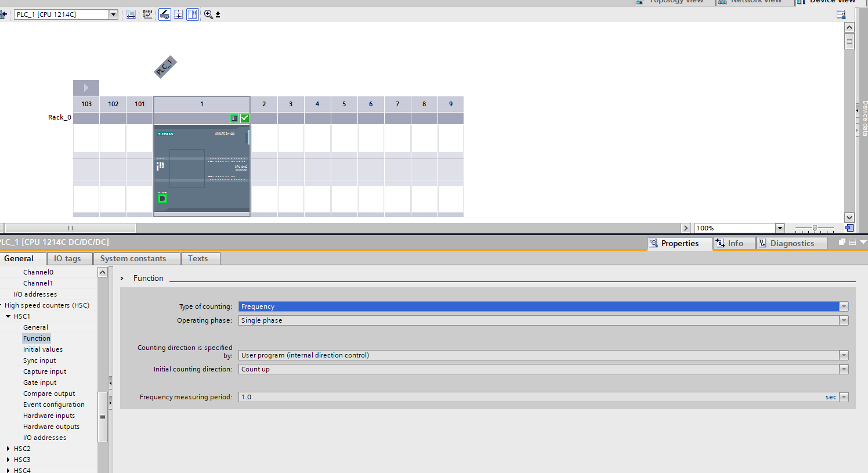Screen dimensions: 868x473
Task: Toggle the NAME label display toolbar icon
Action: tap(147, 15)
